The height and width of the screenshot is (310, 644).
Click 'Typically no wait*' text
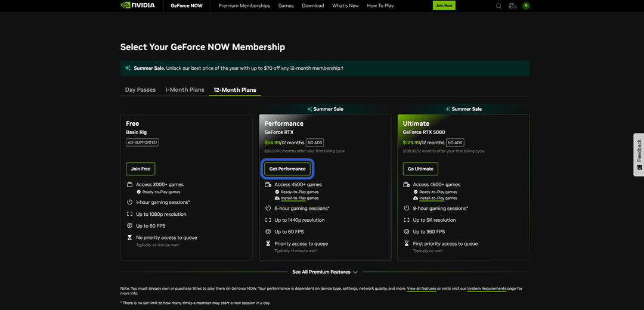[x=428, y=251]
